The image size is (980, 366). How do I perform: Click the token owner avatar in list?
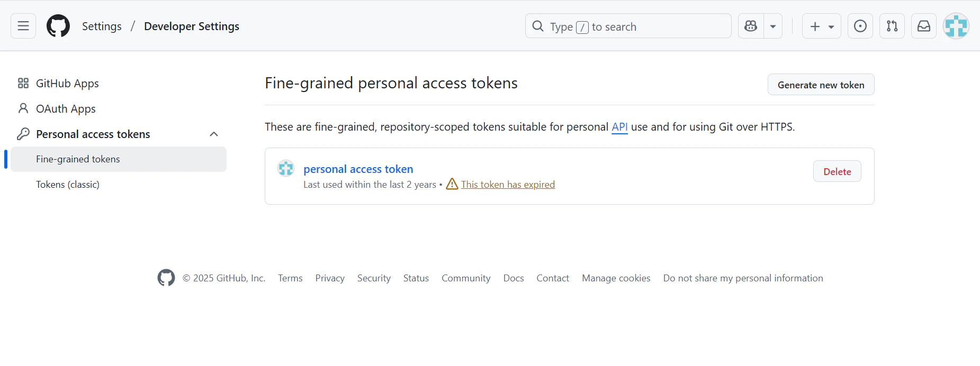(x=286, y=168)
